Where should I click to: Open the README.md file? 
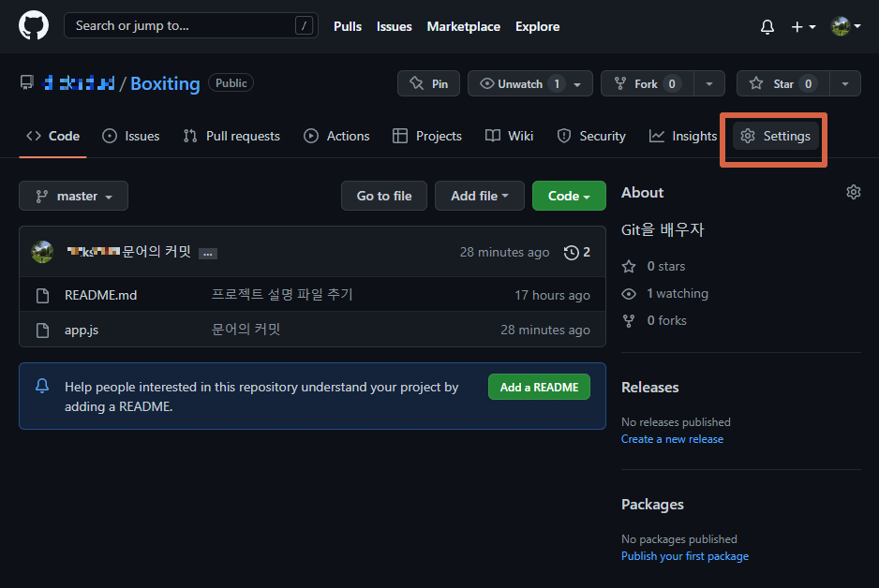101,295
